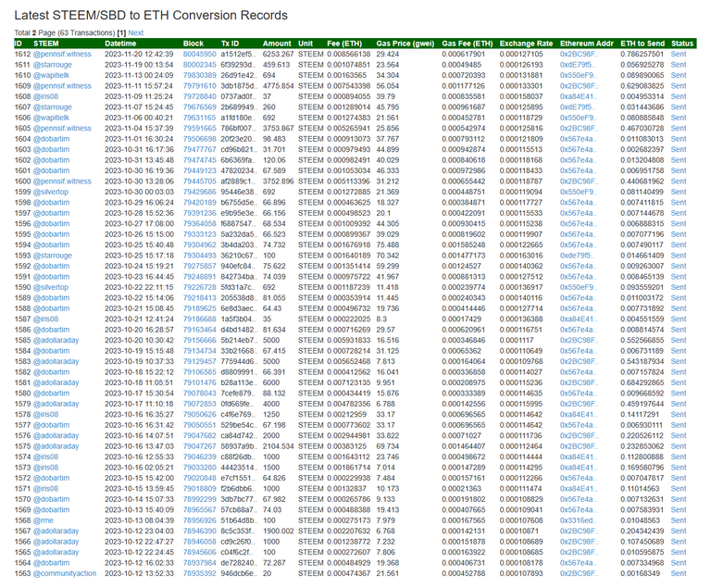Select Tx ID 946dcb6e.. in last row
The image size is (711, 588).
(239, 573)
